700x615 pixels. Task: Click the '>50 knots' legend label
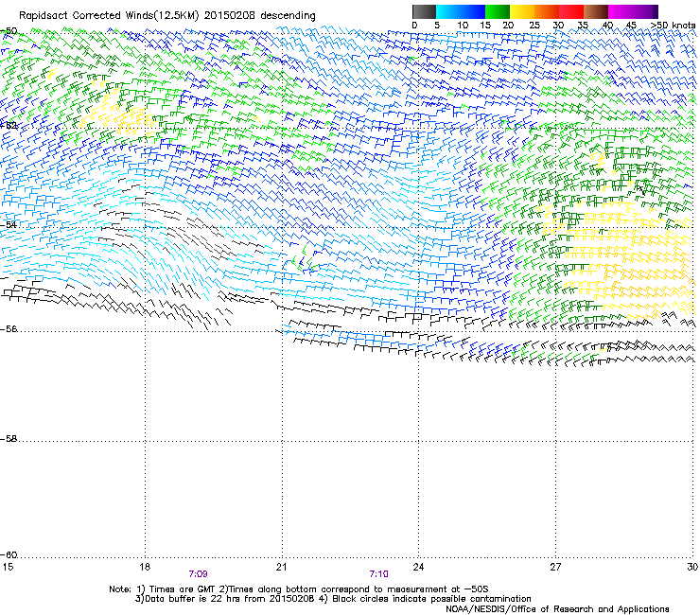(674, 26)
